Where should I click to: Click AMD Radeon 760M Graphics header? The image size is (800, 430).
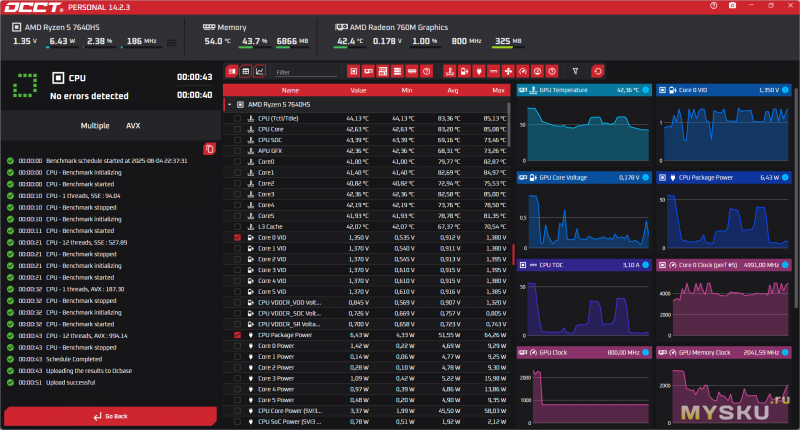398,27
